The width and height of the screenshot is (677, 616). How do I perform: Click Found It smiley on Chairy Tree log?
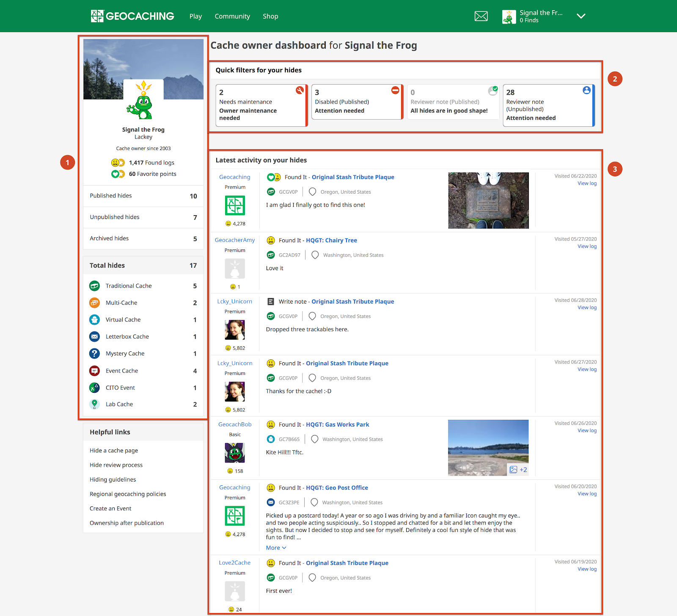[271, 241]
